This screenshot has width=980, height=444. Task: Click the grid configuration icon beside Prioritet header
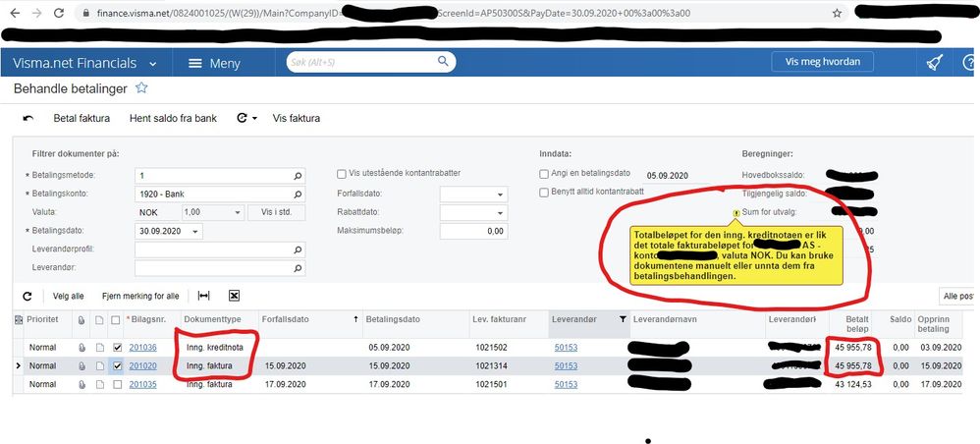pyautogui.click(x=19, y=319)
